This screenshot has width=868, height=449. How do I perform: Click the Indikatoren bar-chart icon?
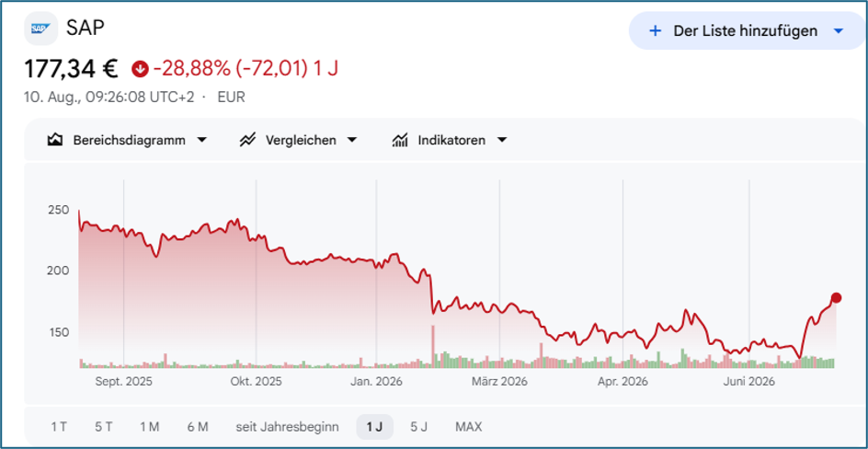[x=400, y=140]
